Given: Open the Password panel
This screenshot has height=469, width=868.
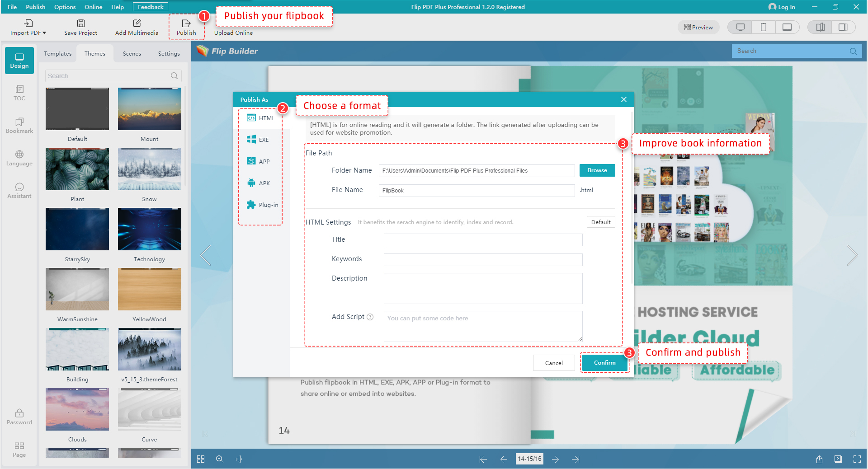Looking at the screenshot, I should [19, 416].
